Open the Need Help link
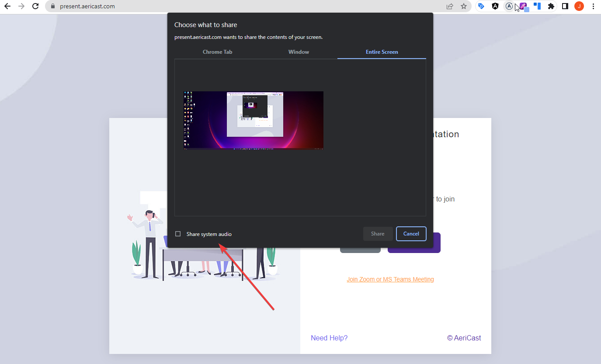This screenshot has height=364, width=601. (x=329, y=338)
